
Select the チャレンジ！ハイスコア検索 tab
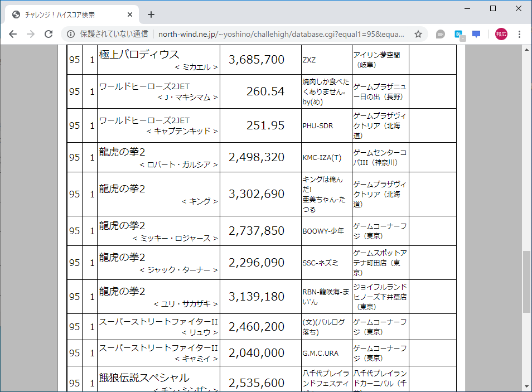coord(67,14)
